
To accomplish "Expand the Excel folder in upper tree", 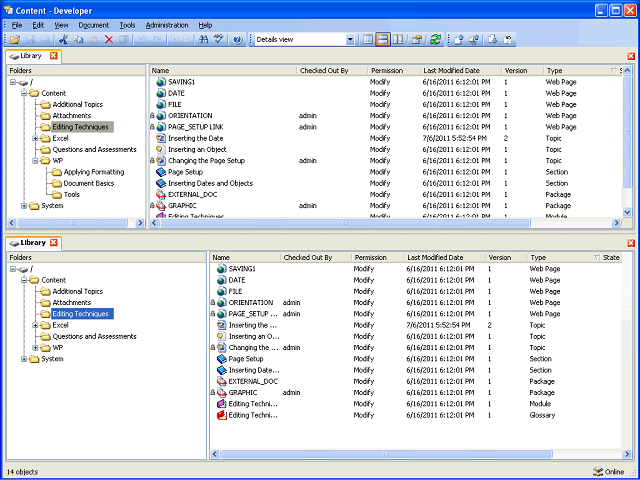I will [35, 138].
